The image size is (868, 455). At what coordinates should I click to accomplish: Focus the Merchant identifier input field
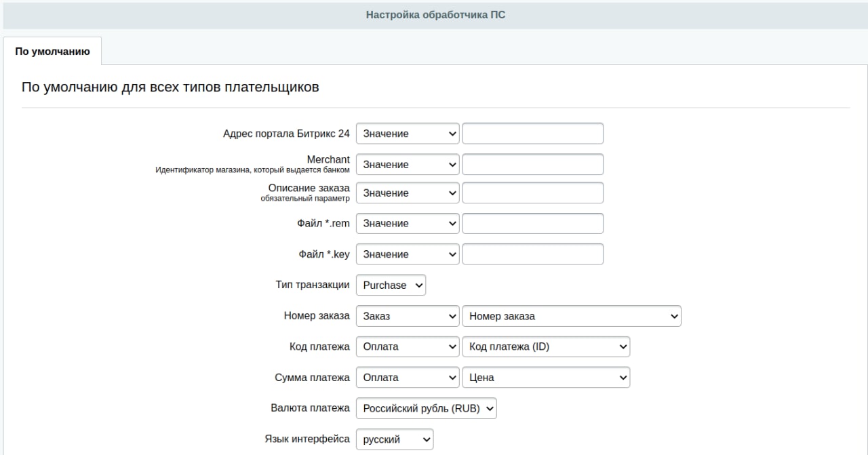532,165
